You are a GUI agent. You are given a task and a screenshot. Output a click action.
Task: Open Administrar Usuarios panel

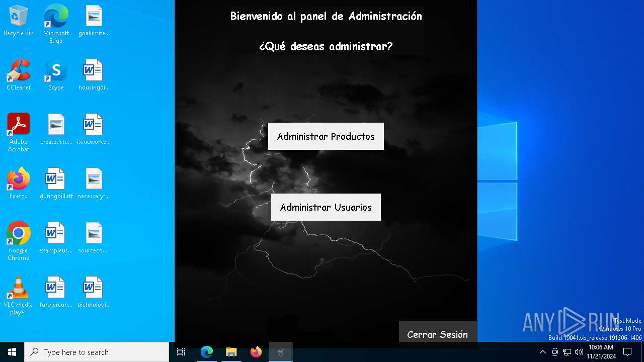[326, 207]
